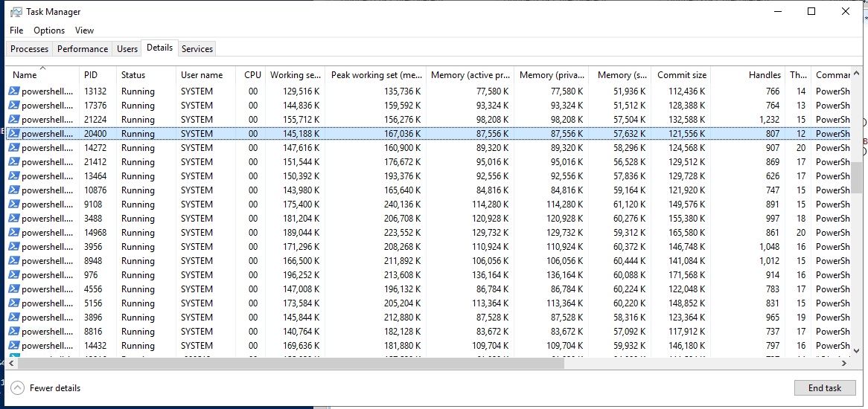Viewport: 868px width, 409px height.
Task: Open the File menu
Action: pos(16,30)
